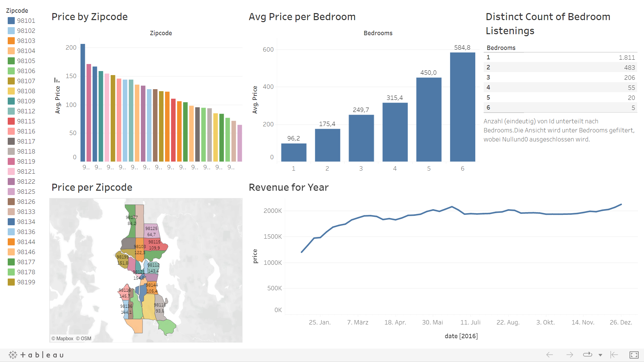This screenshot has width=644, height=362.
Task: Click the 1.811 count in bedroom table
Action: tap(627, 58)
